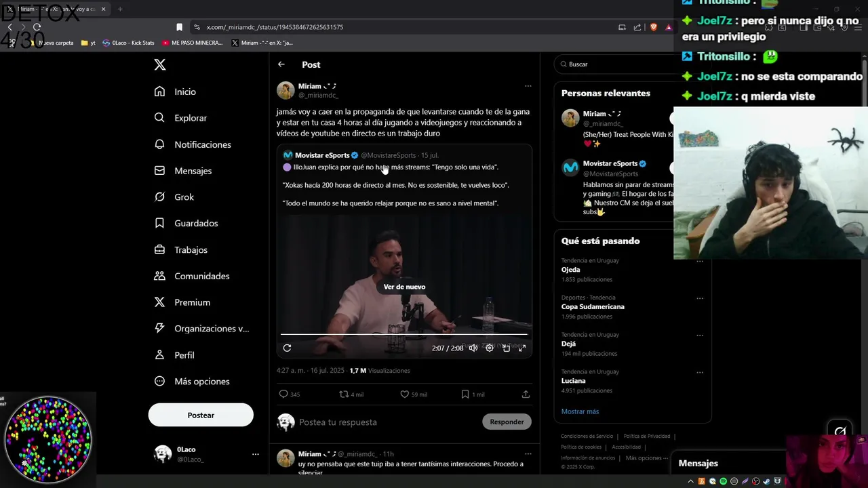868x488 pixels.
Task: Click the Comunidades people icon
Action: point(159,276)
